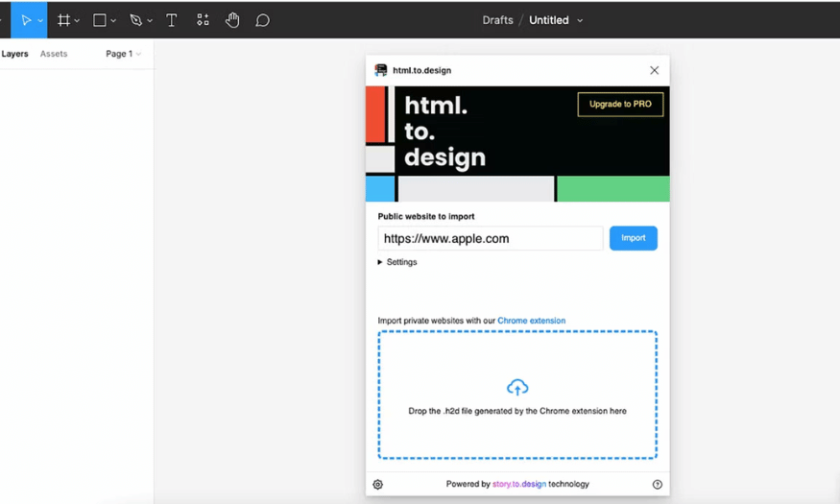Switch to the Layers tab
Screen dimensions: 840x504
[x=14, y=54]
